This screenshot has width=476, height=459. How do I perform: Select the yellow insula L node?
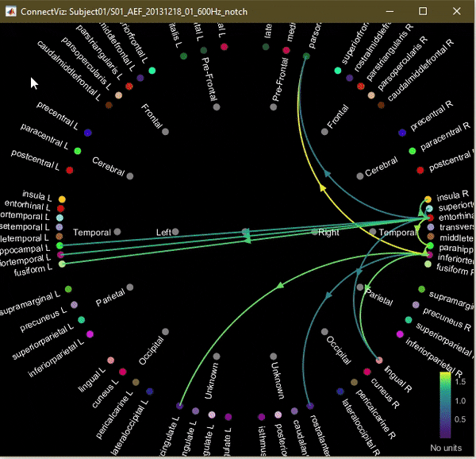(x=62, y=199)
